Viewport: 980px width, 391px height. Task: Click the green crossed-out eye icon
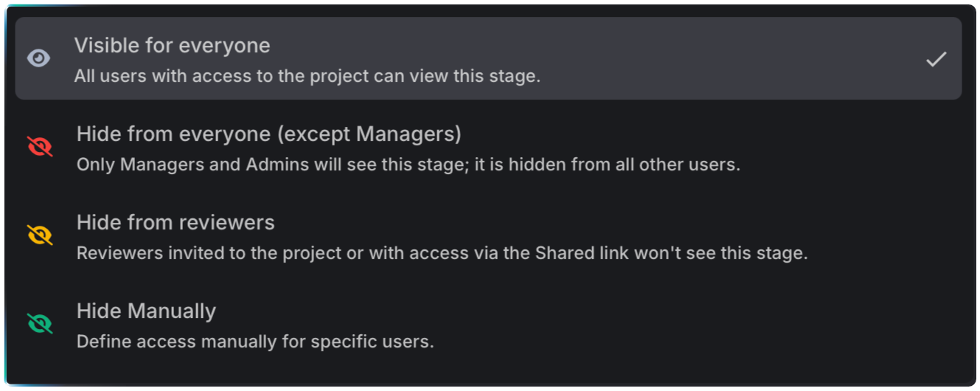[x=40, y=324]
